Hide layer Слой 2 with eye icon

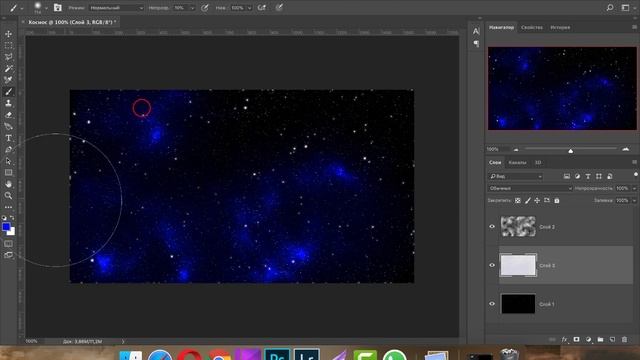coord(492,227)
